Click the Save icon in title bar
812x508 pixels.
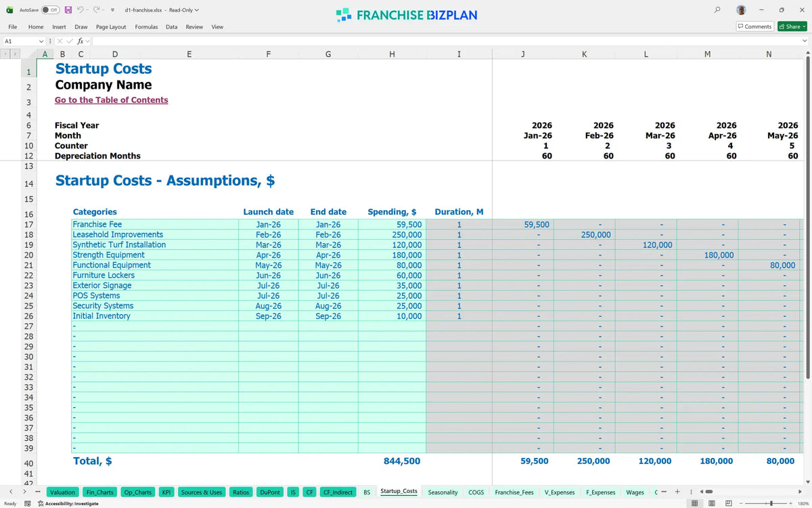[x=69, y=10]
